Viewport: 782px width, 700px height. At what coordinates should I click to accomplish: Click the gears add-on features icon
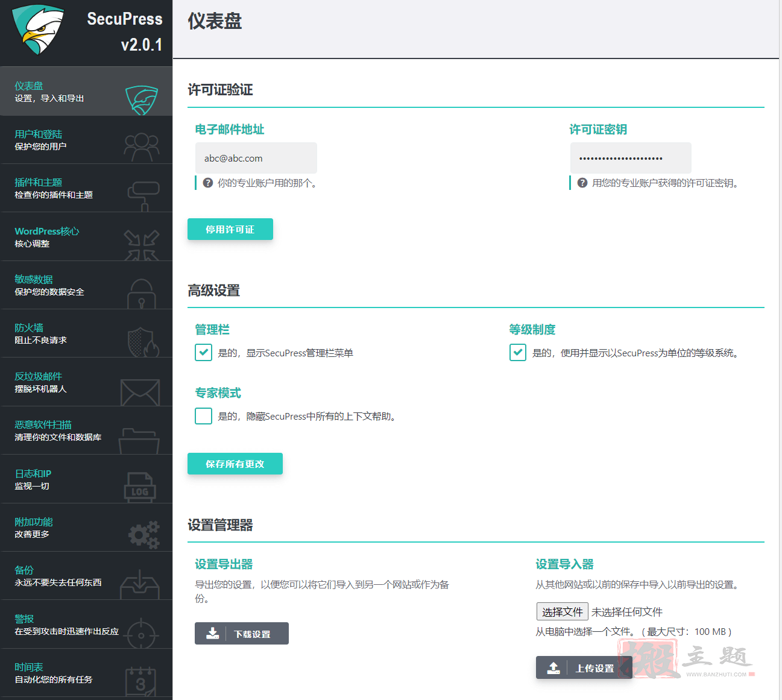click(144, 535)
